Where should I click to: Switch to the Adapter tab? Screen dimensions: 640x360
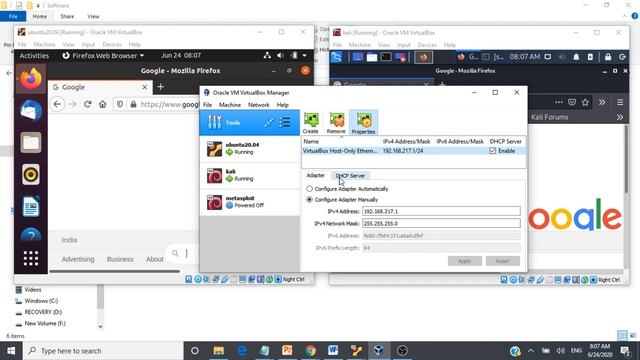coord(316,176)
